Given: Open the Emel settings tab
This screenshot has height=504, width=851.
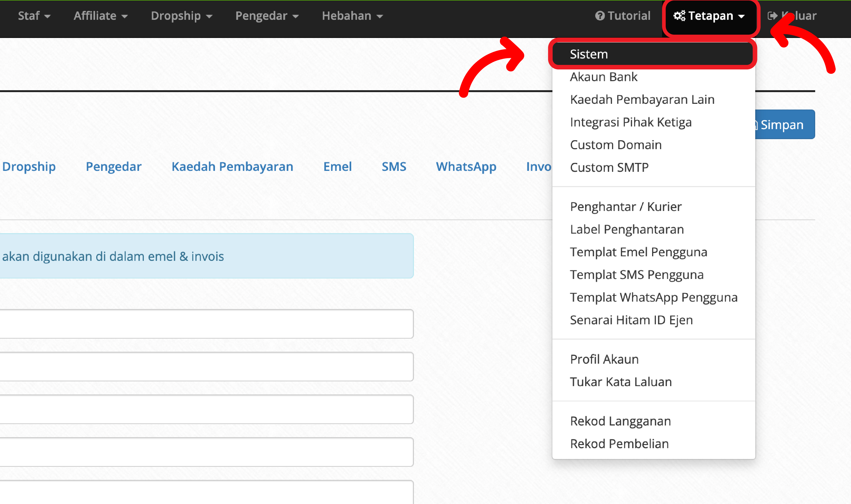Looking at the screenshot, I should (x=337, y=166).
